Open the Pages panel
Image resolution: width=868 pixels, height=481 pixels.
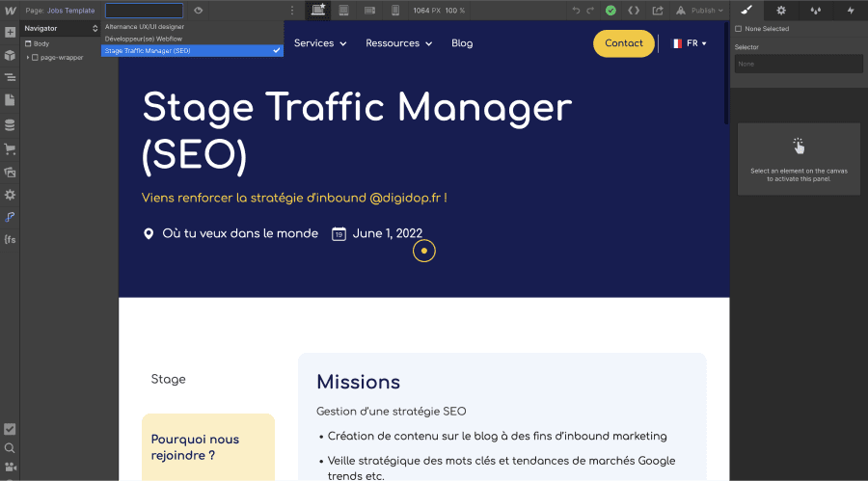click(10, 100)
